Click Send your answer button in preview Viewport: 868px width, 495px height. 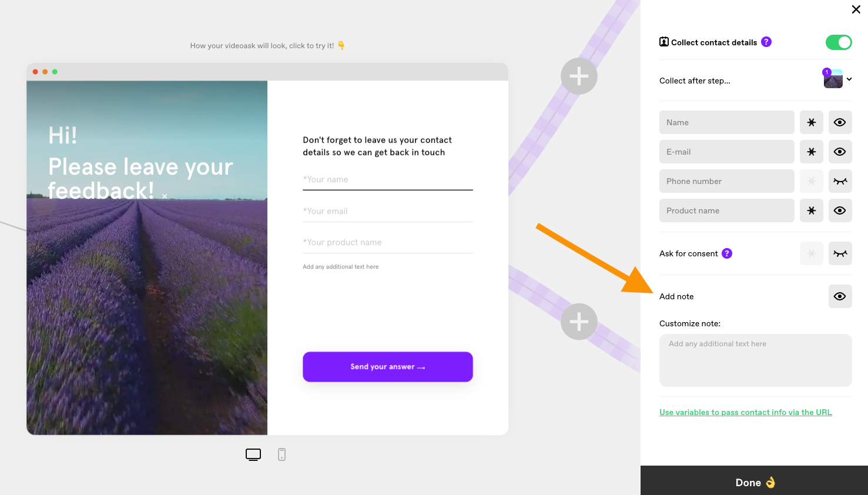click(388, 367)
